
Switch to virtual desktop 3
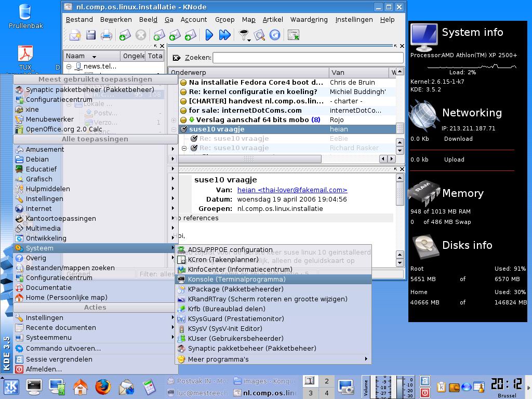311,393
